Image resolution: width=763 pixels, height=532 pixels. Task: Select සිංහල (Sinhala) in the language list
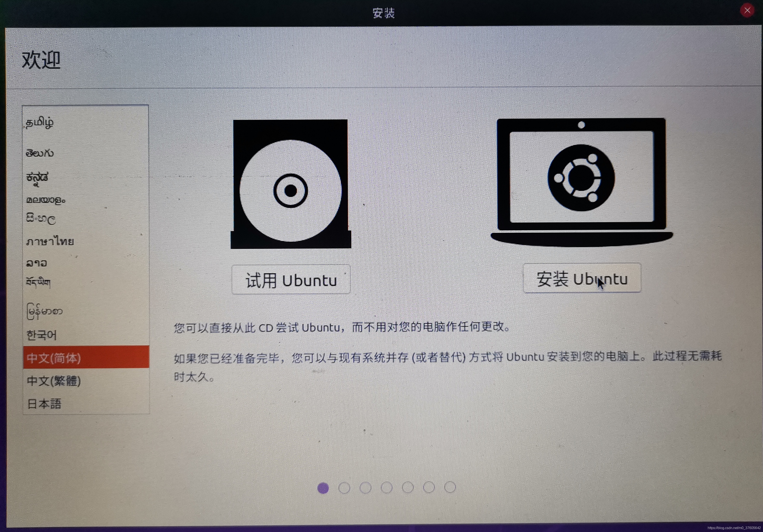pyautogui.click(x=86, y=219)
